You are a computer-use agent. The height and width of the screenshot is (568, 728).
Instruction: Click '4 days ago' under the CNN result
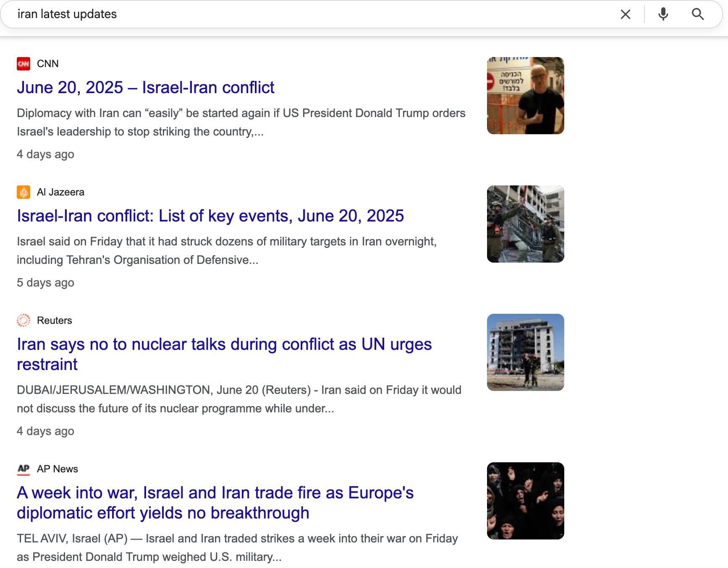point(45,154)
